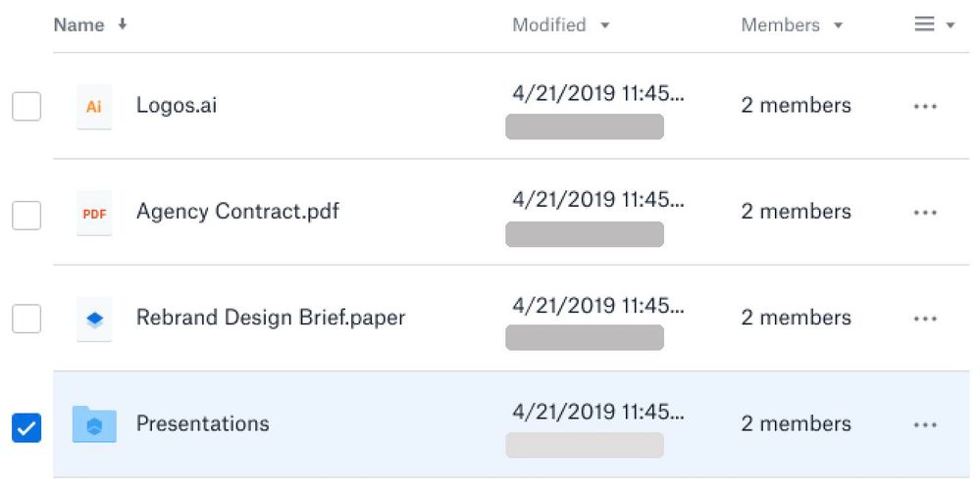Image resolution: width=980 pixels, height=493 pixels.
Task: Click the 2 members text for Logos.ai
Action: [x=796, y=106]
